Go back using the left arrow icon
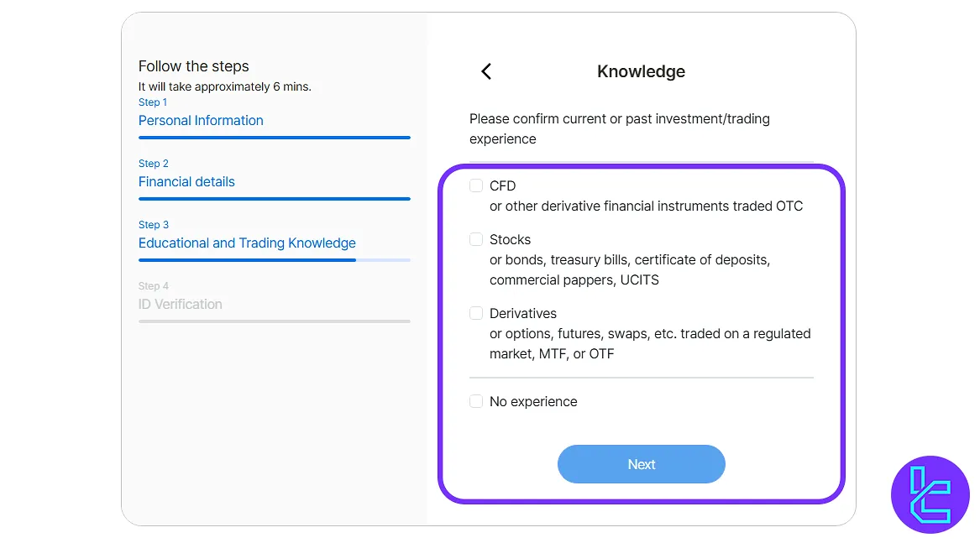The height and width of the screenshot is (543, 980). 486,71
